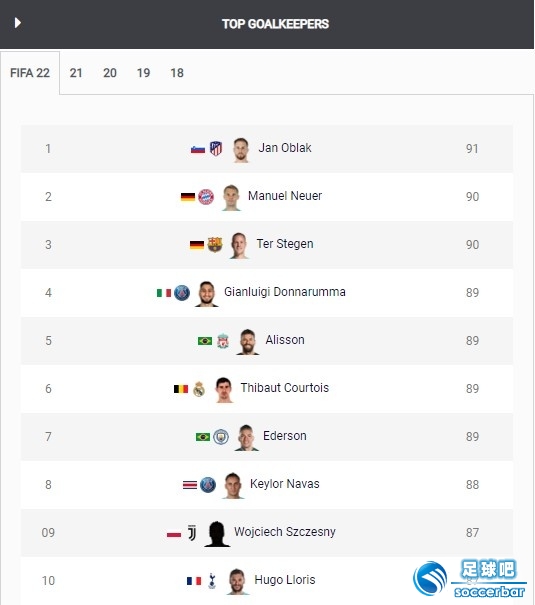Click the Tottenham crest beside Hugo Lloris

(x=212, y=581)
